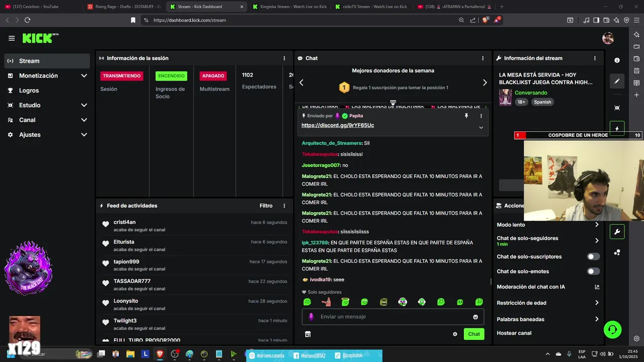This screenshot has width=644, height=362.
Task: Insert the angry yellow-green face emote
Action: 383,302
